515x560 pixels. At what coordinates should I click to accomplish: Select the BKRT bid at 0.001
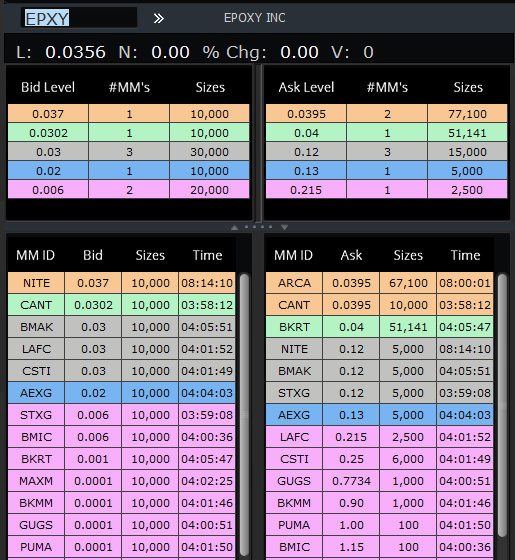click(122, 459)
